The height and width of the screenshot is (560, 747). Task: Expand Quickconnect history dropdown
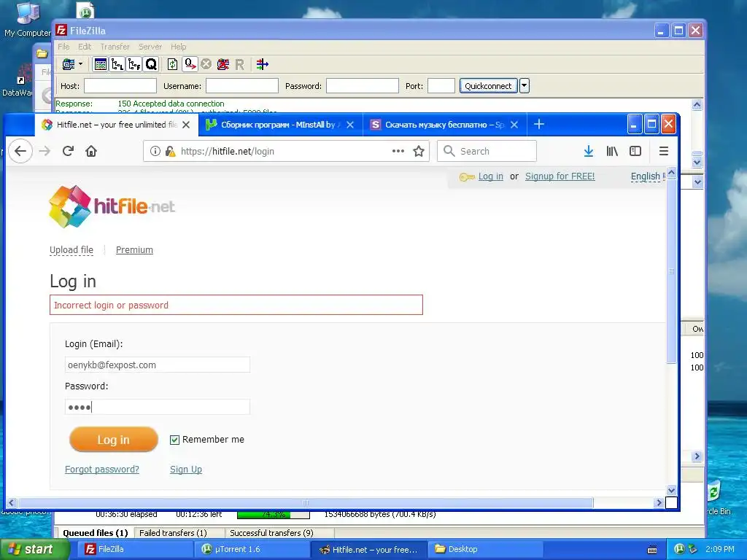tap(524, 86)
